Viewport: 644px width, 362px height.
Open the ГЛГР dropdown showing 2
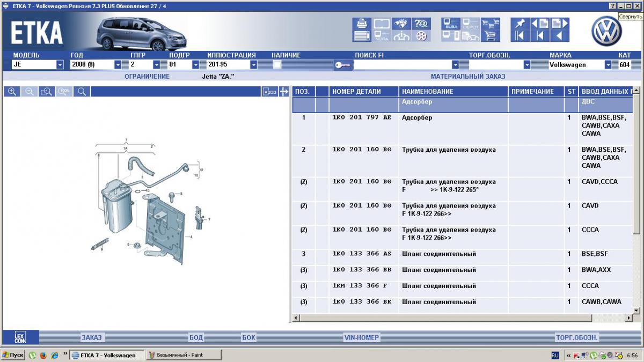(157, 64)
